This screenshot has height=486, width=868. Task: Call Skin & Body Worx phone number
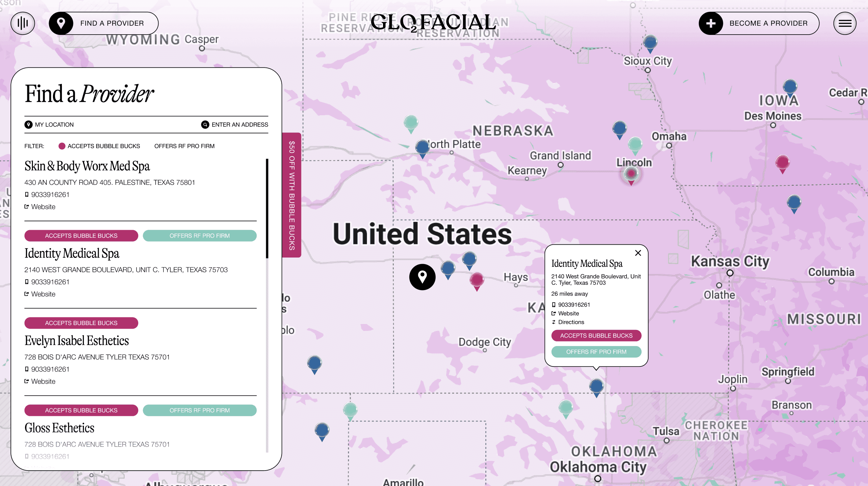pyautogui.click(x=47, y=195)
